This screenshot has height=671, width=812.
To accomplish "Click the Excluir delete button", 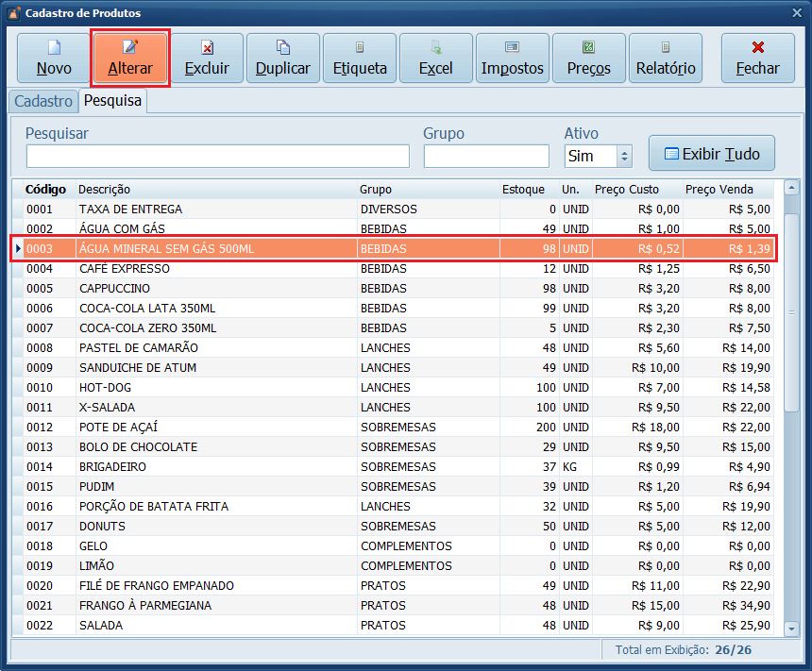I will coord(207,59).
